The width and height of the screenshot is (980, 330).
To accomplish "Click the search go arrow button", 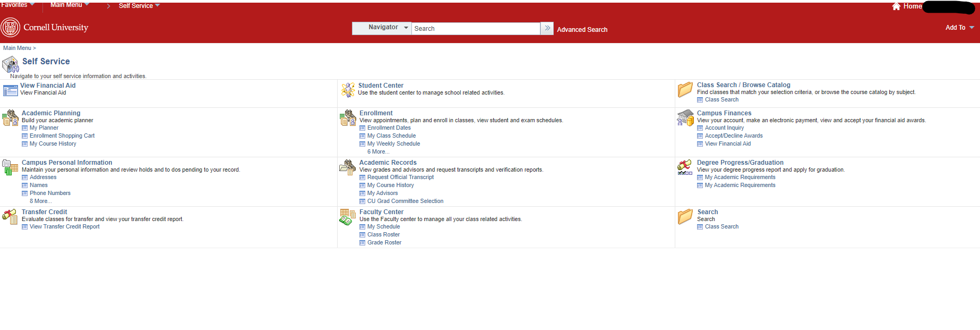I will [x=547, y=28].
